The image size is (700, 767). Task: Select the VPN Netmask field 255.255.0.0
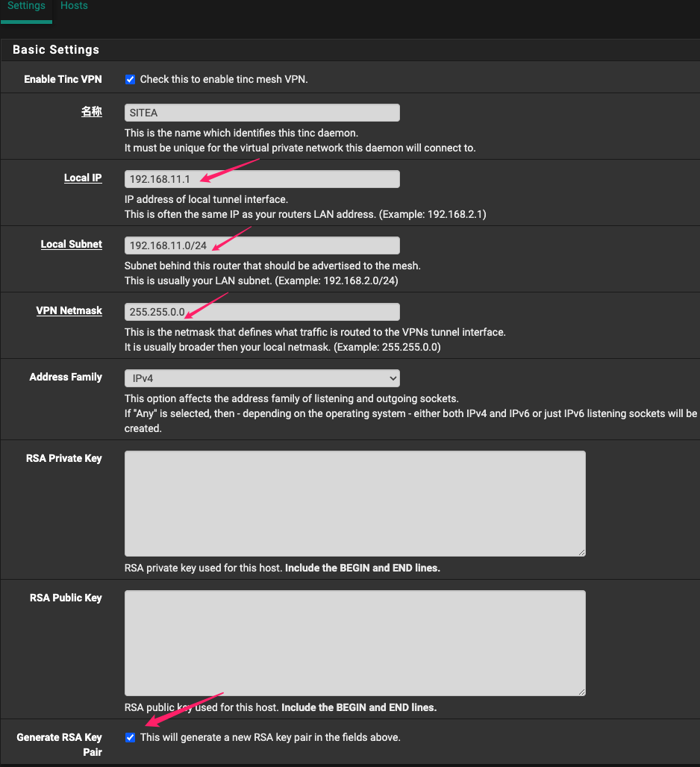[262, 312]
